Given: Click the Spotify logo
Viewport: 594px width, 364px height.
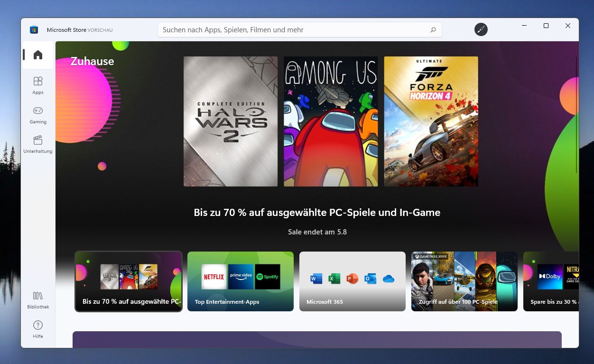Looking at the screenshot, I should pyautogui.click(x=268, y=277).
